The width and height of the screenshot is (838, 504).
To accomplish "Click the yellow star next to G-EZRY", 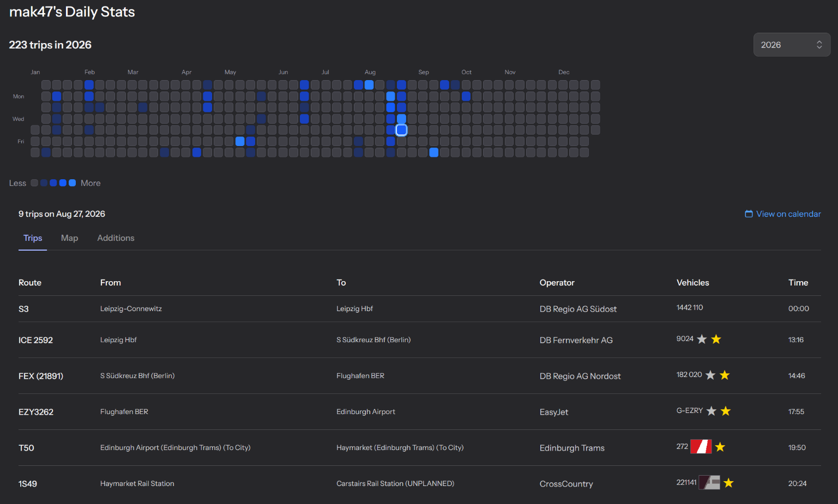I will click(726, 411).
